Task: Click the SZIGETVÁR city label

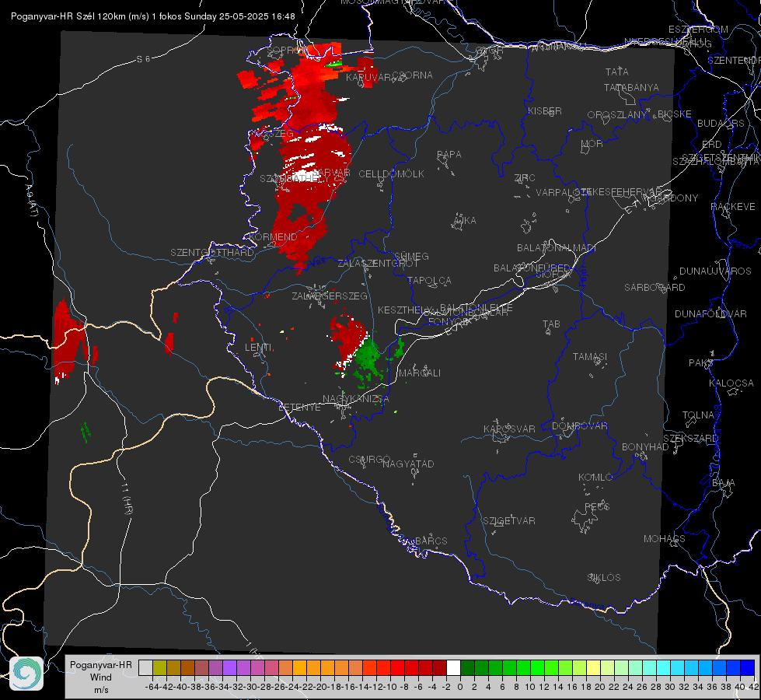Action: (x=508, y=521)
